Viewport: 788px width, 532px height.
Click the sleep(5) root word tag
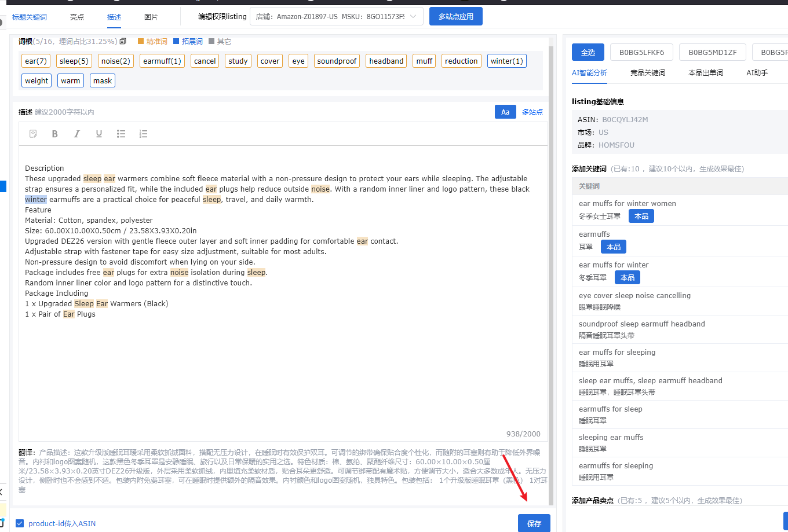coord(74,61)
